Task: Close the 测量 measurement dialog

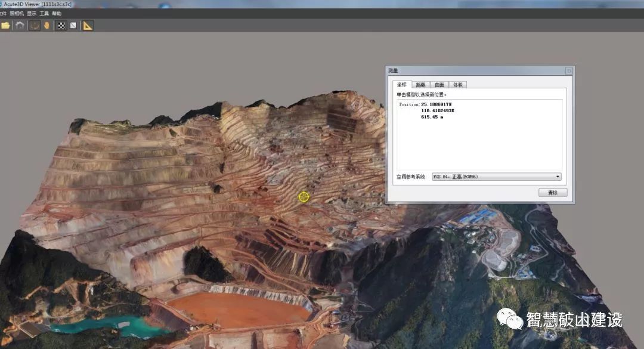Action: tap(569, 70)
